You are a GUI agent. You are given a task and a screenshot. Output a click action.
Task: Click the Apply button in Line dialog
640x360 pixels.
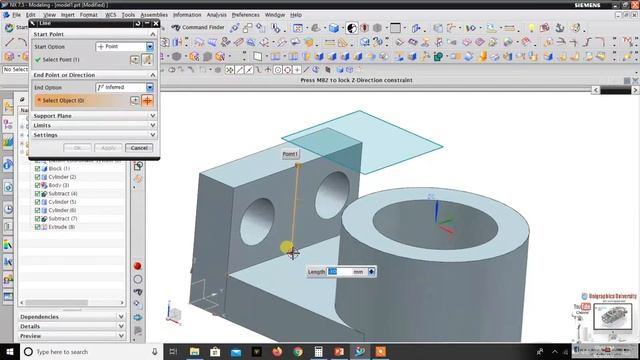coord(108,148)
